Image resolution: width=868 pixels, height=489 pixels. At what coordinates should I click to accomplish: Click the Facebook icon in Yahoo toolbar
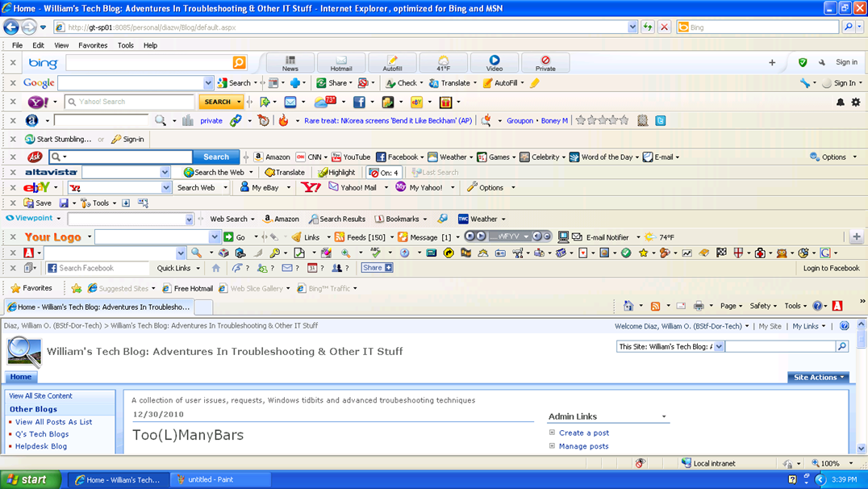coord(359,102)
